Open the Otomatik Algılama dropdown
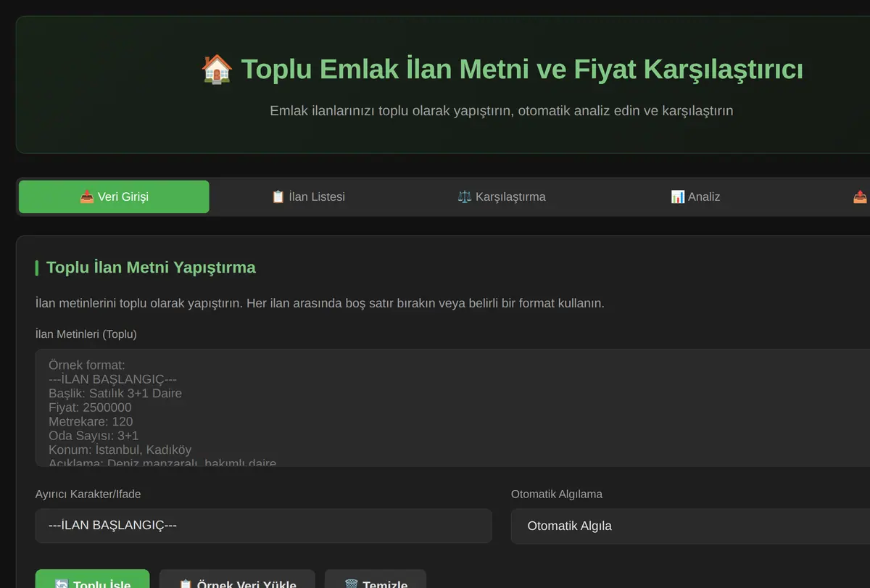This screenshot has width=870, height=588. 690,526
